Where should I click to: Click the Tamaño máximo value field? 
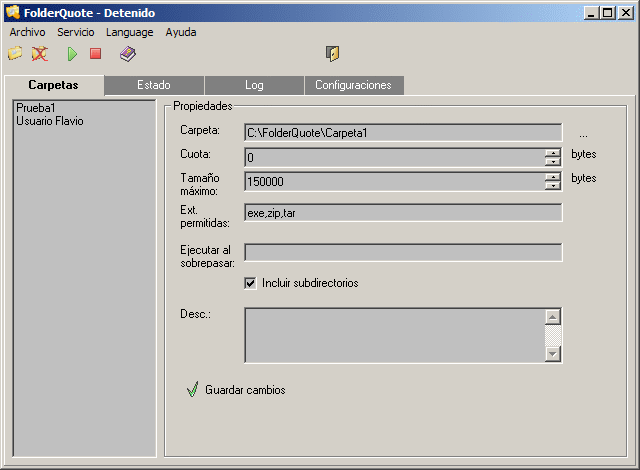(394, 181)
